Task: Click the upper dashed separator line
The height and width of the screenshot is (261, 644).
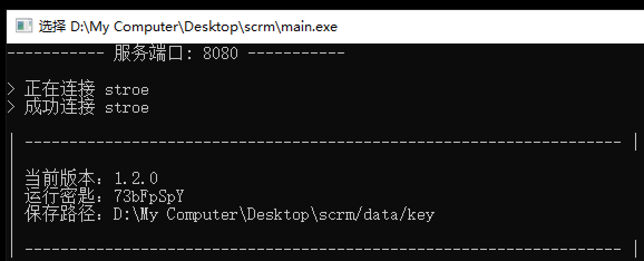Action: (323, 142)
